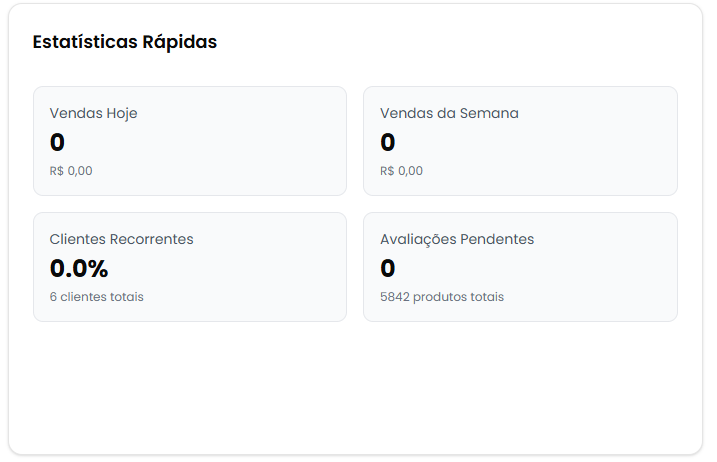717x462 pixels.
Task: Click the '6 clientes totais' caption
Action: 97,297
